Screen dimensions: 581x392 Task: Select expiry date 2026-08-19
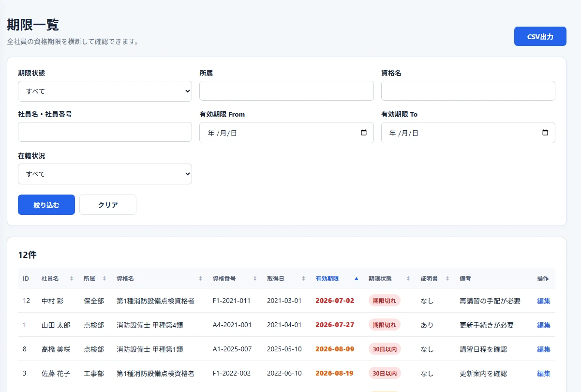335,373
